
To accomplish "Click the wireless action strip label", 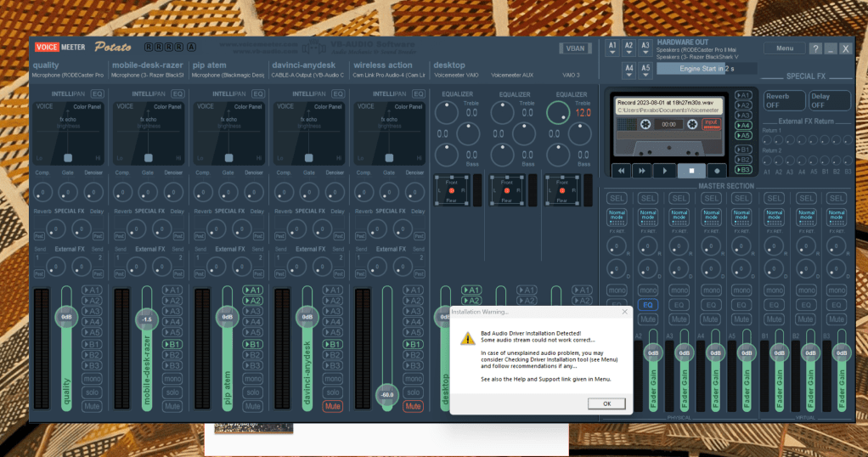I will (x=382, y=65).
